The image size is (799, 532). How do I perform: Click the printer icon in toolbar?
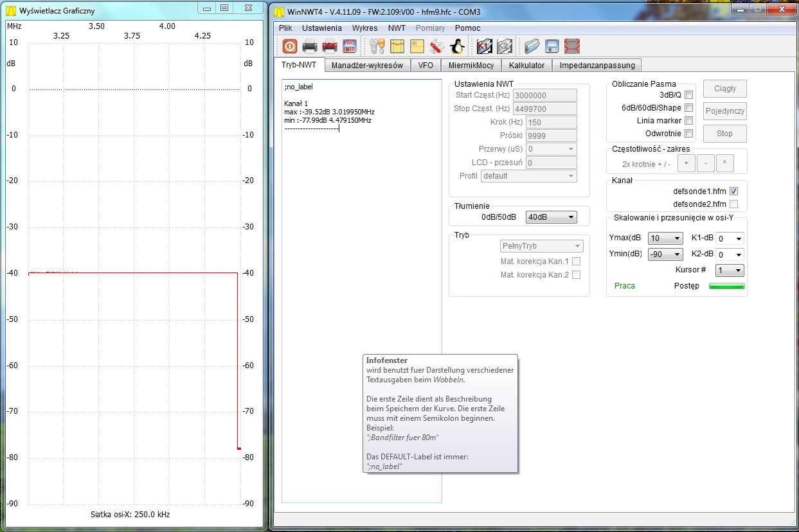310,46
